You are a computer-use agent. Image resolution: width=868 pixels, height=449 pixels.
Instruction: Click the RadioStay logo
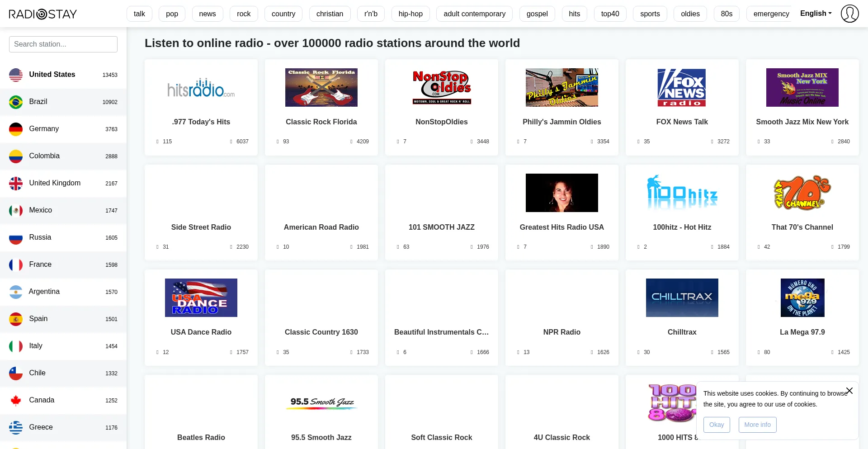43,14
